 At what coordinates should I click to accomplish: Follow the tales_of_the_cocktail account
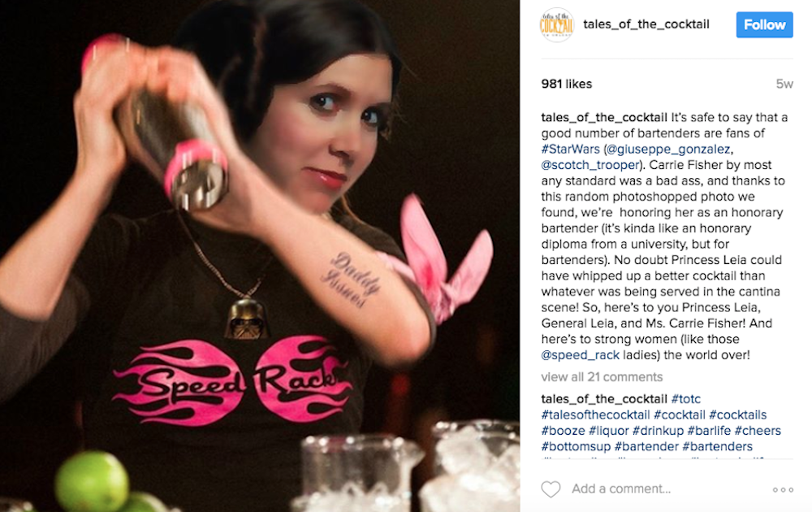point(764,25)
